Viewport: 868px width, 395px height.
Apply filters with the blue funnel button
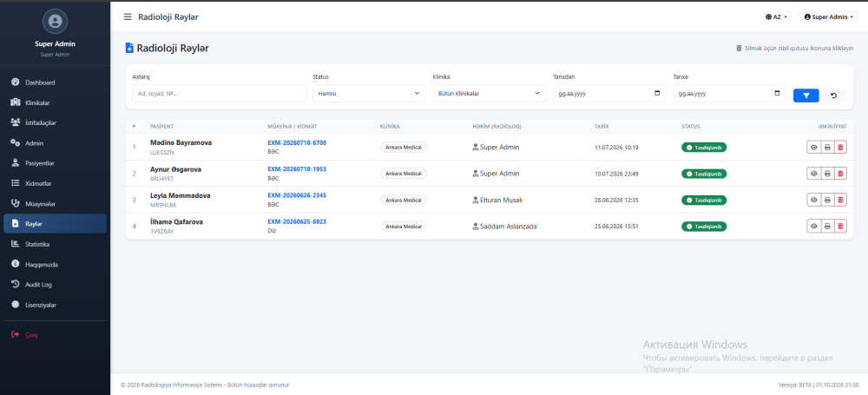click(806, 95)
